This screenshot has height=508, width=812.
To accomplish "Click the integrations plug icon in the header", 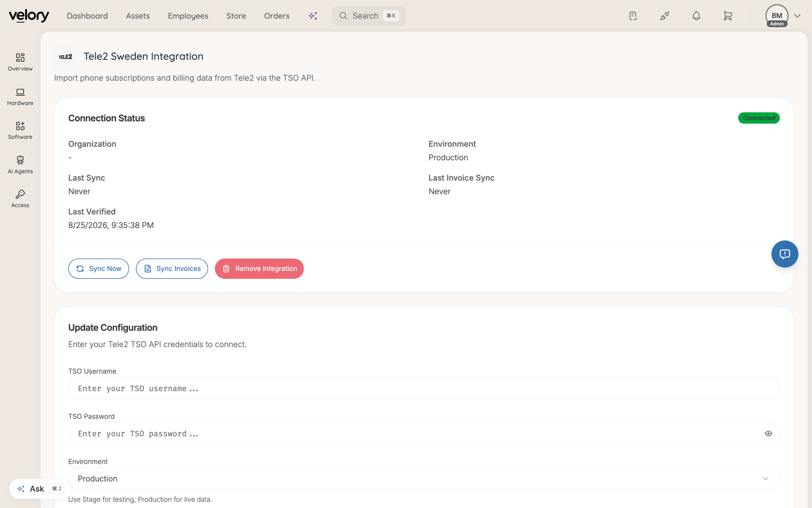I will tap(665, 16).
